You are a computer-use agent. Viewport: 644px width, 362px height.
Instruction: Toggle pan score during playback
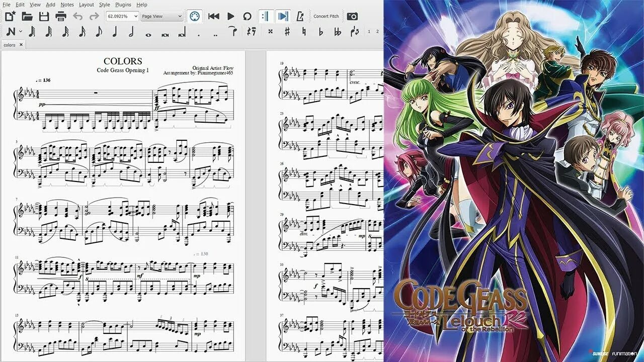[283, 17]
